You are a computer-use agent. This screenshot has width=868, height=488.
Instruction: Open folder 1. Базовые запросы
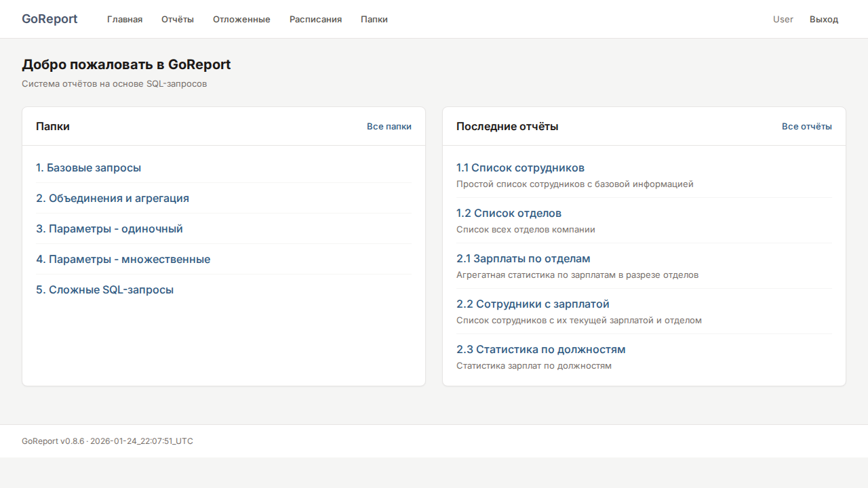[x=89, y=167]
